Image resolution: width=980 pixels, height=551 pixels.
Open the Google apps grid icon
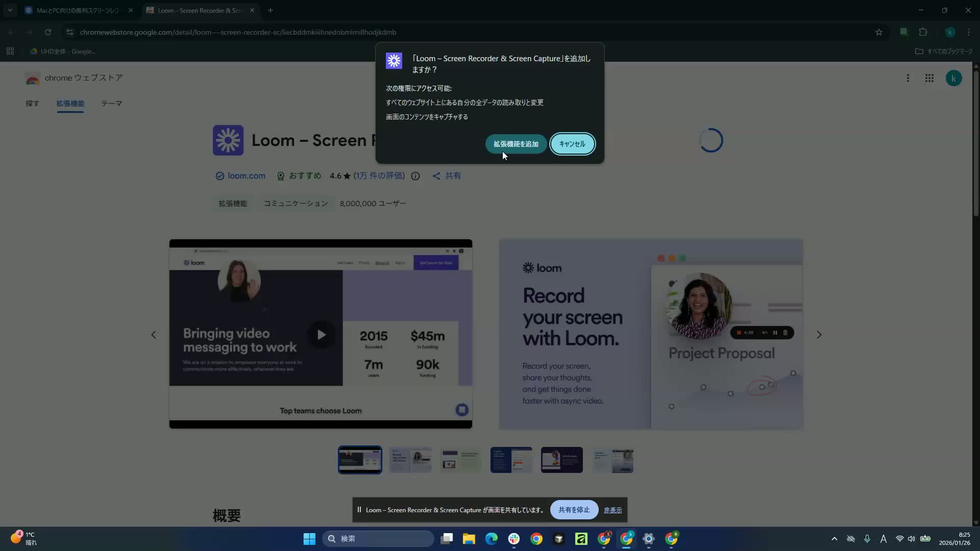pyautogui.click(x=929, y=78)
